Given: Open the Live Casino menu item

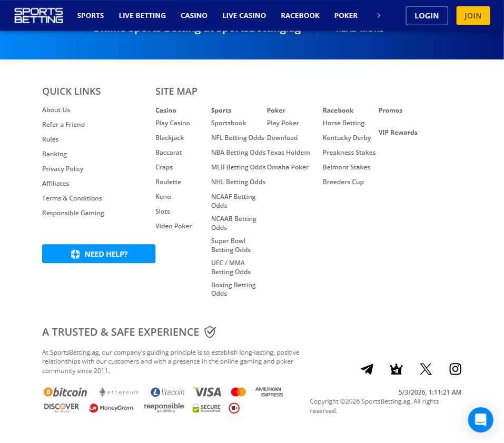Looking at the screenshot, I should coord(244,15).
